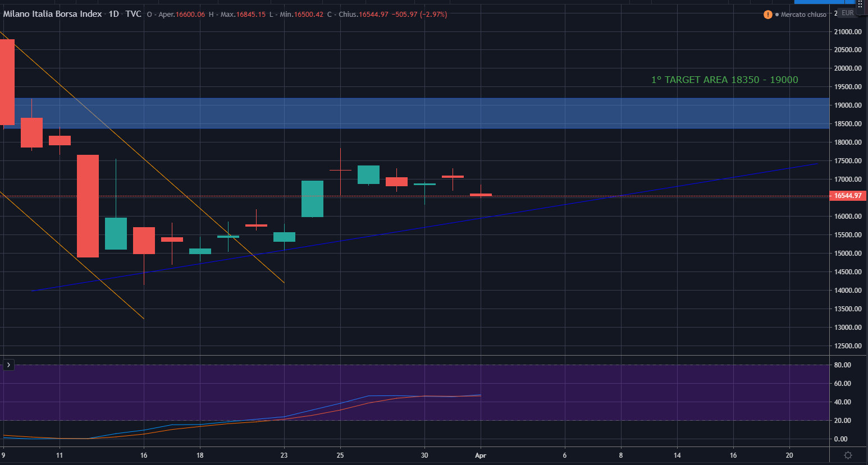Image resolution: width=868 pixels, height=465 pixels.
Task: Click the Mercato chiuso status
Action: coord(803,15)
